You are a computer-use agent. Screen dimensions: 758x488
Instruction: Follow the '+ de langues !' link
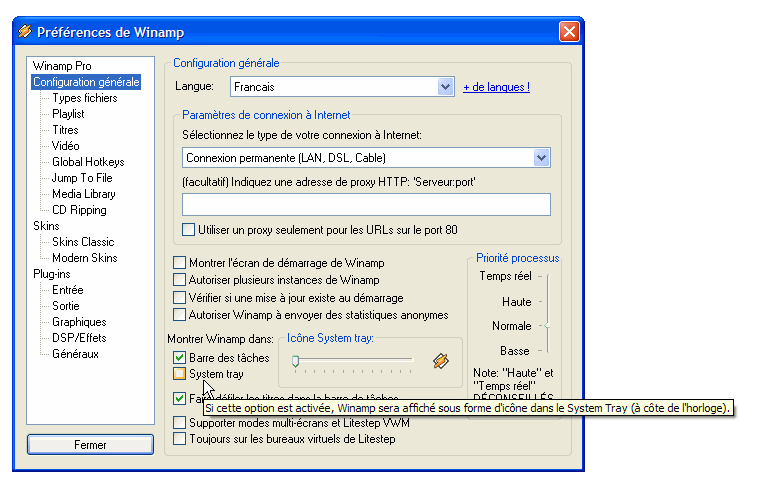(x=496, y=87)
